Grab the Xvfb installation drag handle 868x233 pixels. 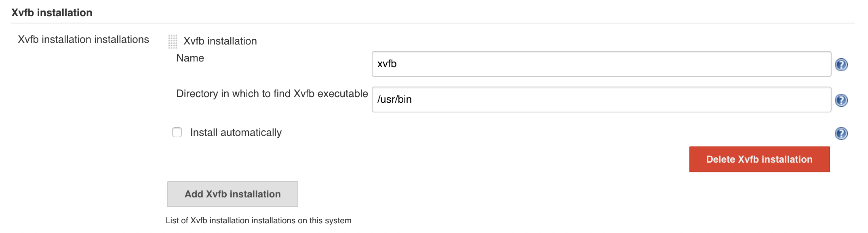[173, 41]
